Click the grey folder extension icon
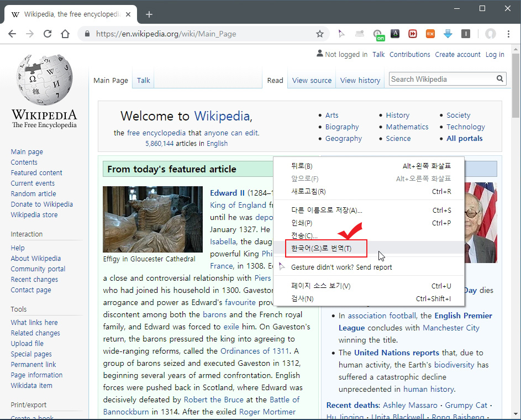This screenshot has height=420, width=521. [359, 33]
